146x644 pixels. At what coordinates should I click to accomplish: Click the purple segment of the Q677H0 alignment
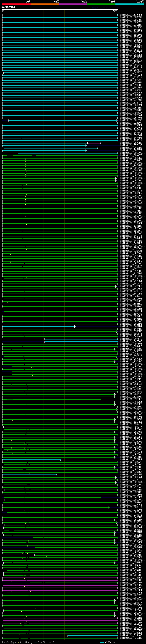point(94,143)
